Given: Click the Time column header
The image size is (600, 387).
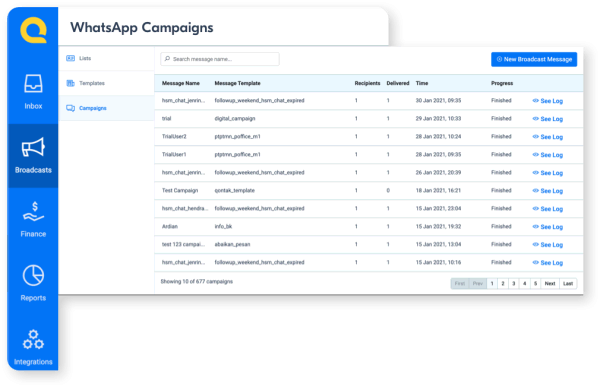Looking at the screenshot, I should [x=422, y=83].
